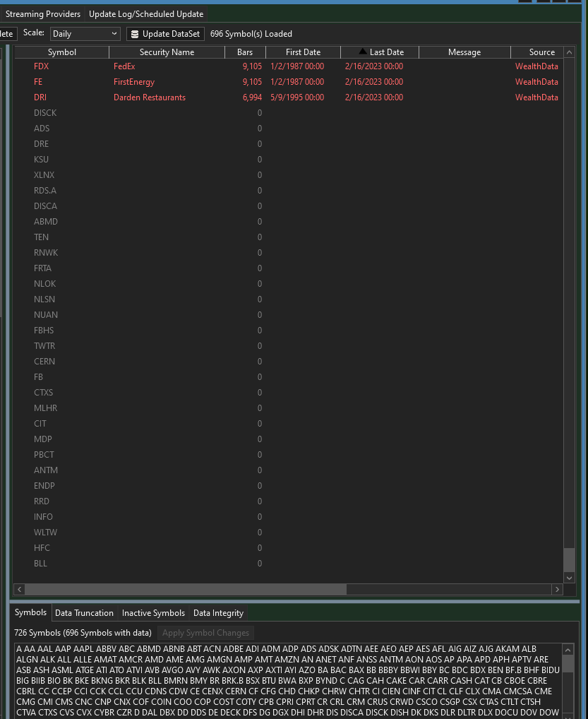Select the FDX FedEx row

(141, 66)
